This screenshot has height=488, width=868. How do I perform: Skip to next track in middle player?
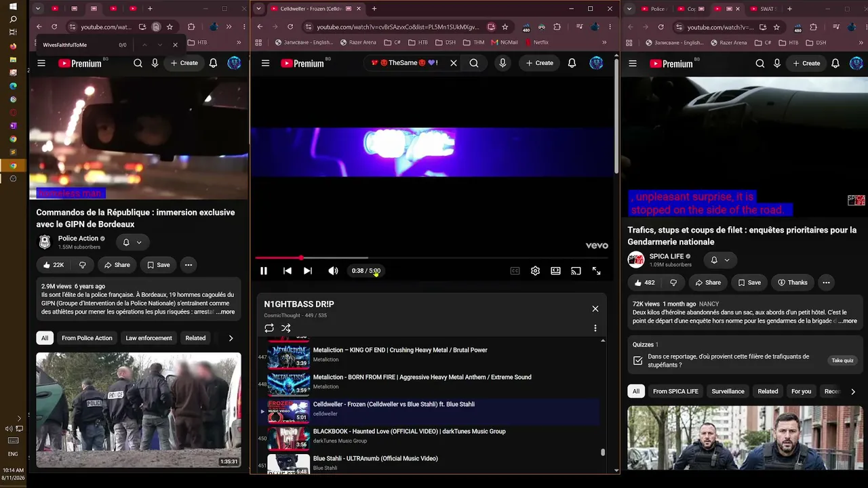(x=308, y=271)
